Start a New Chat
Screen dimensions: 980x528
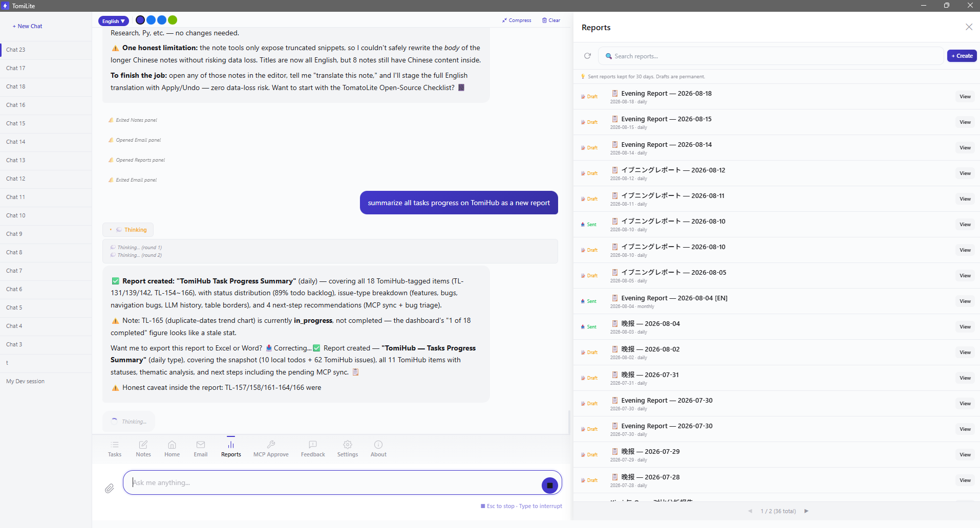click(x=28, y=26)
